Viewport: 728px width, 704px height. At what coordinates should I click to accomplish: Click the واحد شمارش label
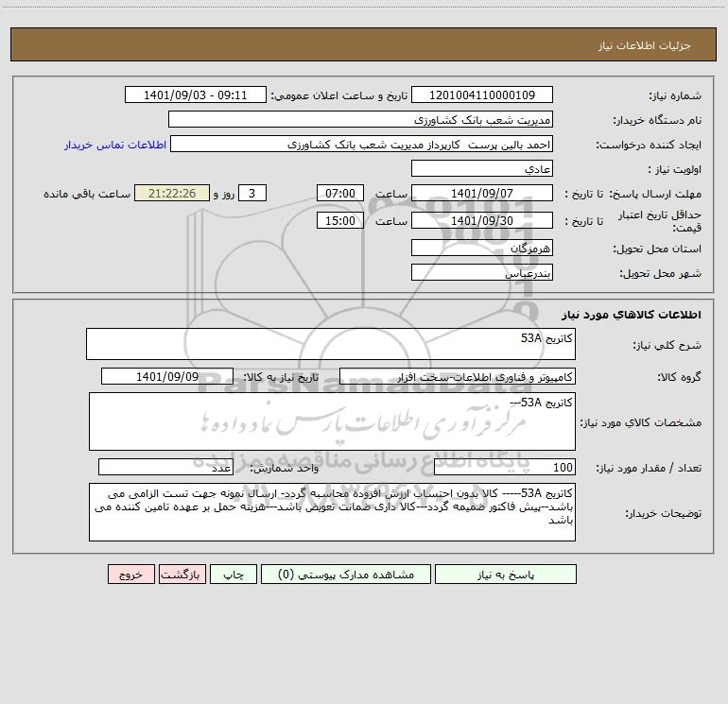[285, 469]
